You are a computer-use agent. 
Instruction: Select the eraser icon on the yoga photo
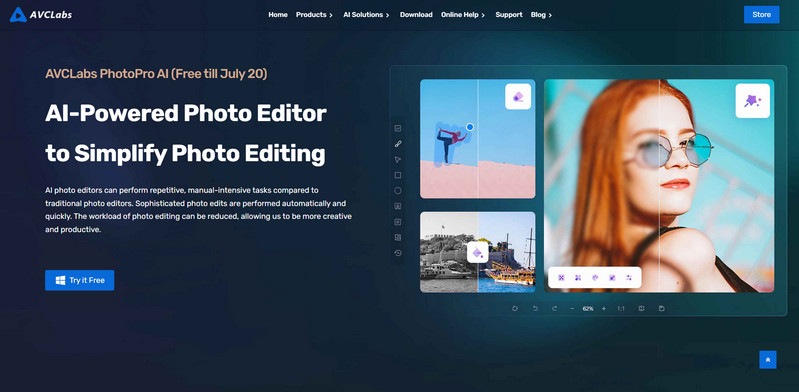[x=518, y=96]
